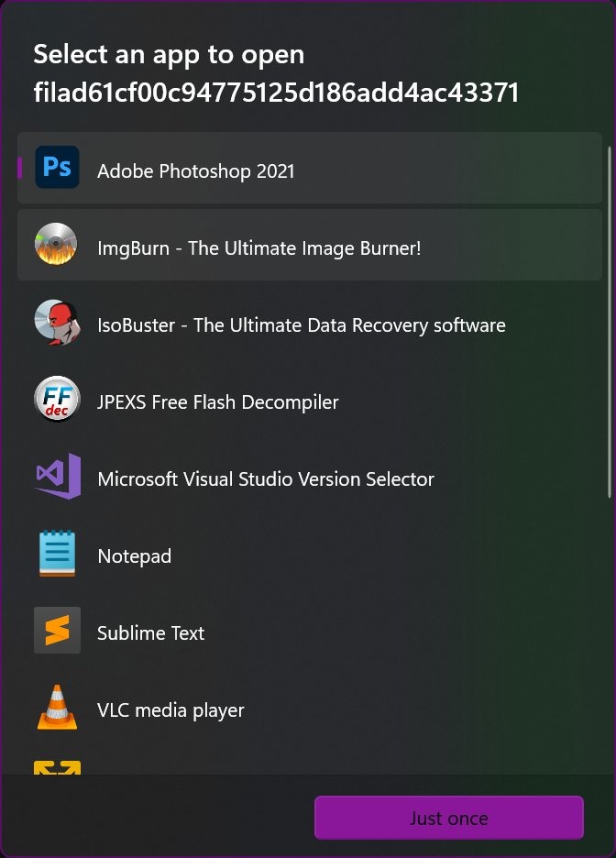This screenshot has height=858, width=616.
Task: Click the Notepad icon
Action: tap(57, 553)
